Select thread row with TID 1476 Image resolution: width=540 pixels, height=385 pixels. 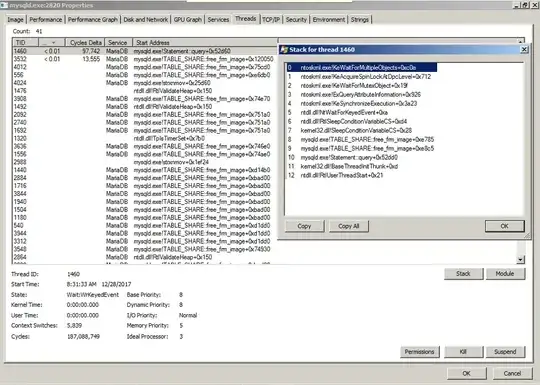tap(145, 91)
